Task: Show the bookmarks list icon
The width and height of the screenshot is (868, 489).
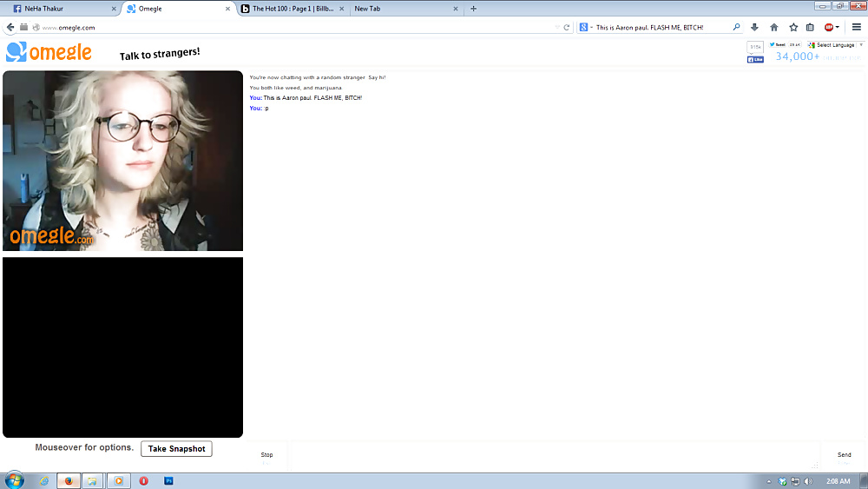Action: 810,27
